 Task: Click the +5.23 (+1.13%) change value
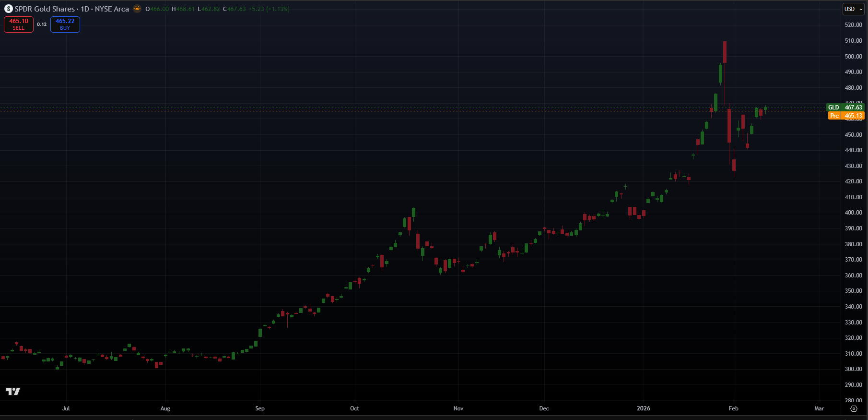(x=269, y=9)
